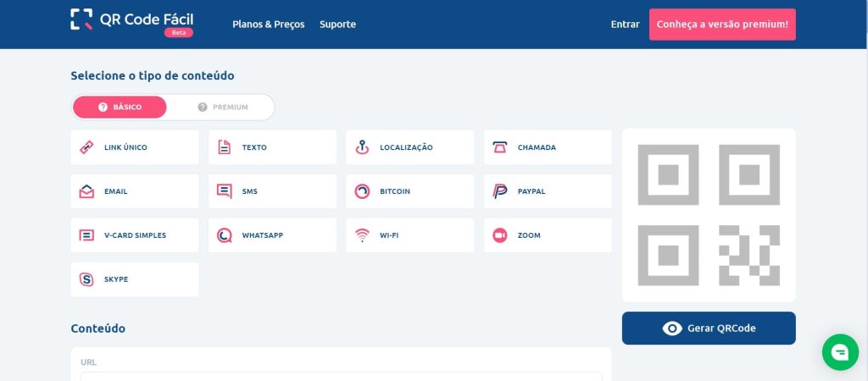
Task: Switch to the Premium toggle option
Action: [223, 108]
